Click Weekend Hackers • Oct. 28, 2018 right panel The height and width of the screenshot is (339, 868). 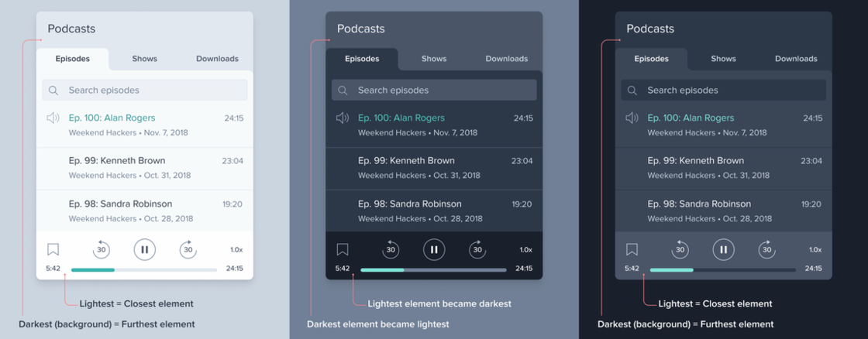tap(710, 218)
